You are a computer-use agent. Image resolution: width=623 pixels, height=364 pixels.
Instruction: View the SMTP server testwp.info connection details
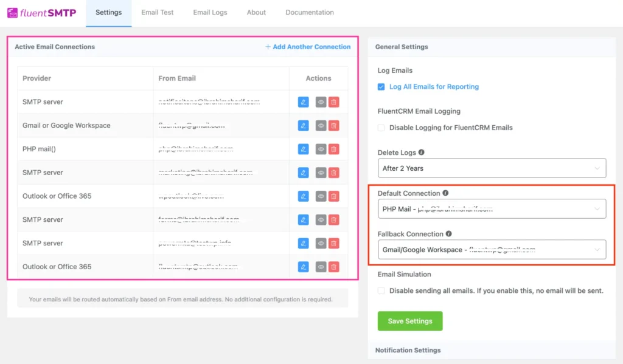point(321,243)
